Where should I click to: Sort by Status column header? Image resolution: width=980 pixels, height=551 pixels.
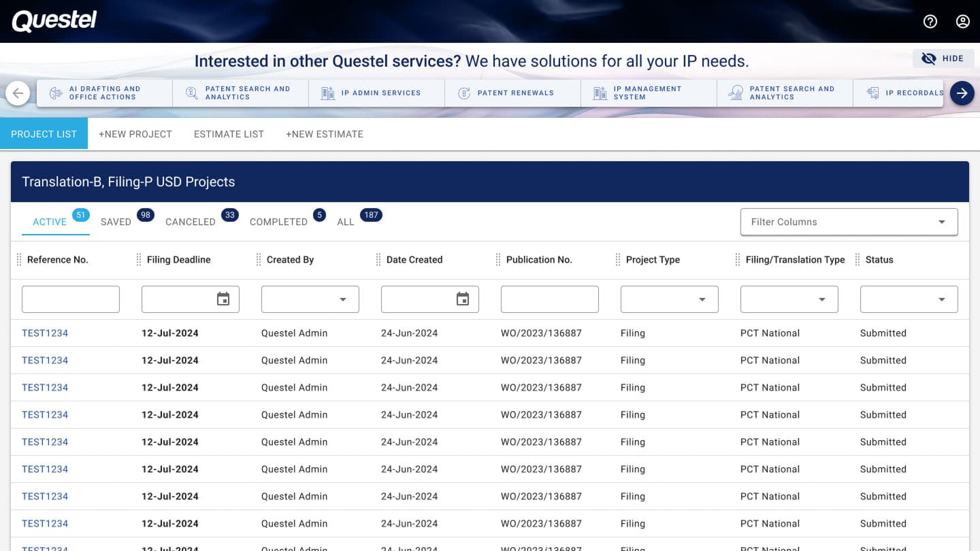879,260
